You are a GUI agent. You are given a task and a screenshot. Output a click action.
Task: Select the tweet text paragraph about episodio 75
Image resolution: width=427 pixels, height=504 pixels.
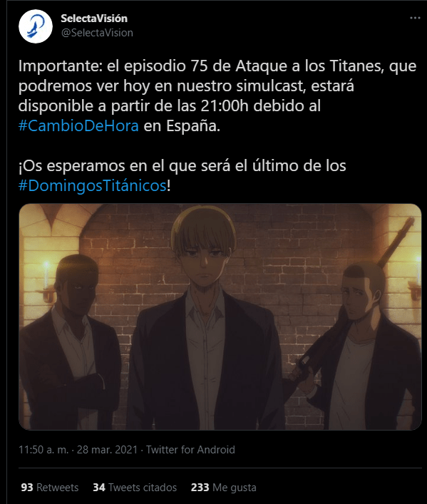pos(217,96)
